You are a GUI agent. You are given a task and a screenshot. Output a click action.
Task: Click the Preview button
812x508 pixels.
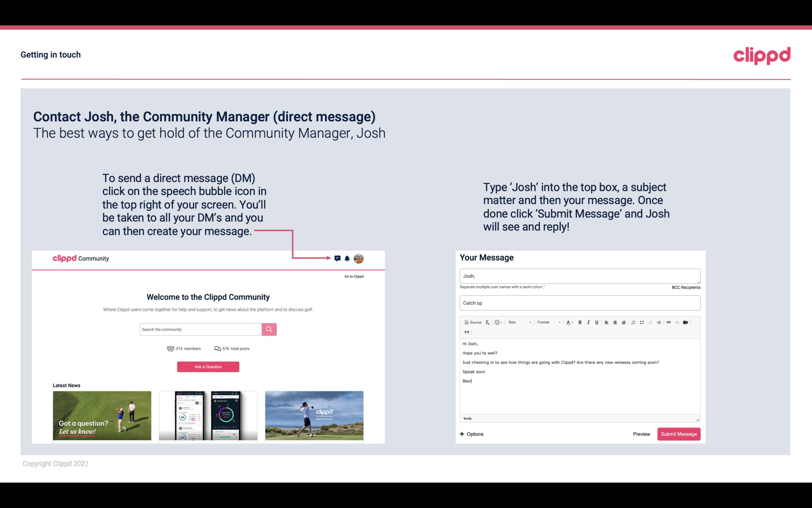pyautogui.click(x=641, y=434)
